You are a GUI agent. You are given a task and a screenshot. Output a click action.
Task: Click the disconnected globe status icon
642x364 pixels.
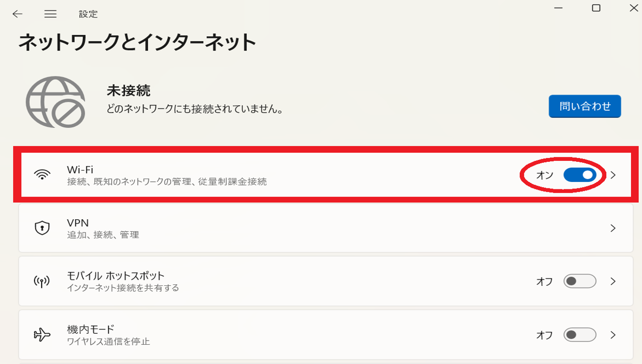tap(56, 102)
